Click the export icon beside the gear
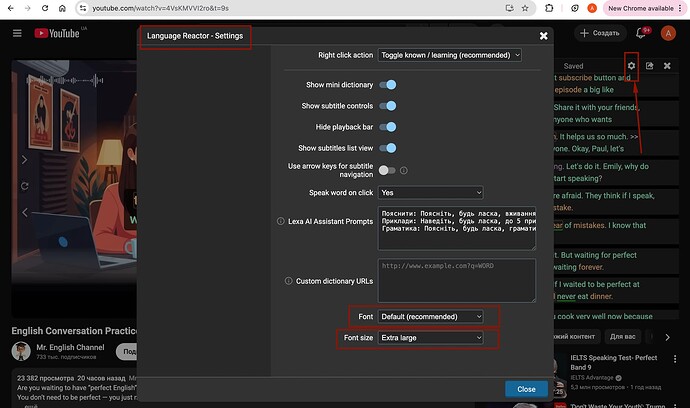690x408 pixels. (650, 66)
